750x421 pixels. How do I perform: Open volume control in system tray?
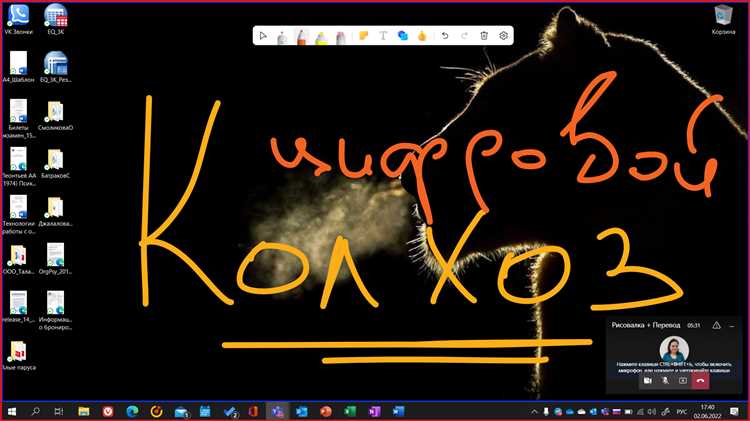(x=652, y=412)
